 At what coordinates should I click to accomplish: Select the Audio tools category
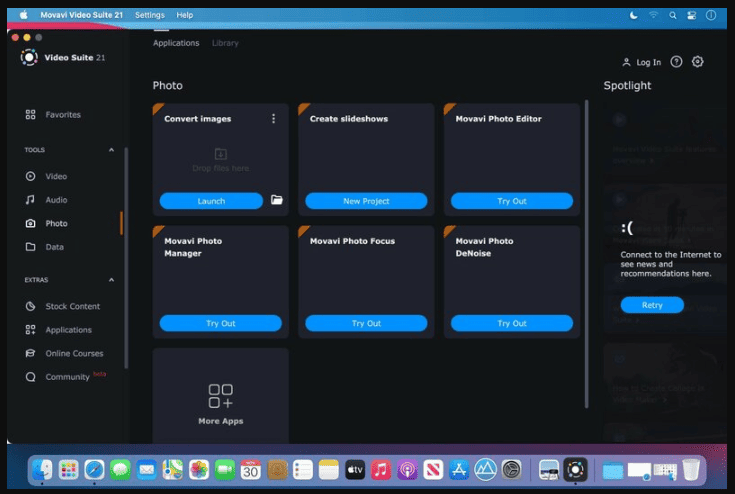coord(46,200)
